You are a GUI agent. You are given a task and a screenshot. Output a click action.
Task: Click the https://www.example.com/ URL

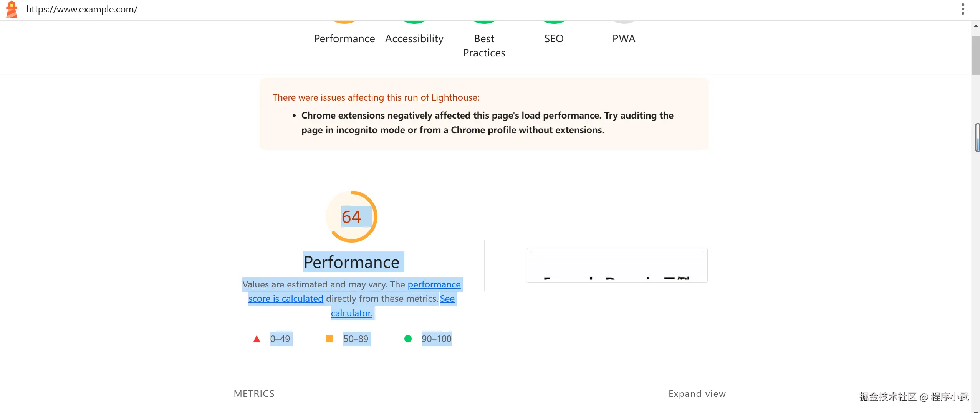tap(82, 9)
